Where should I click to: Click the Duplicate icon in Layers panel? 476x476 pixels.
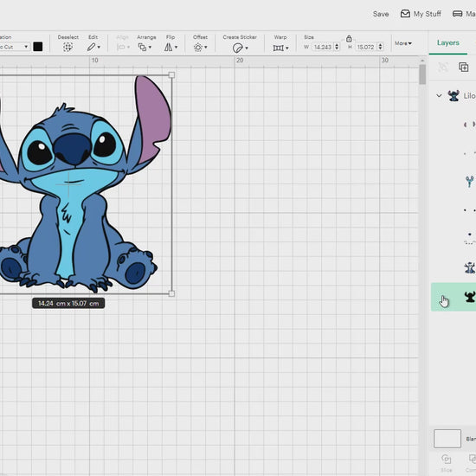[464, 67]
